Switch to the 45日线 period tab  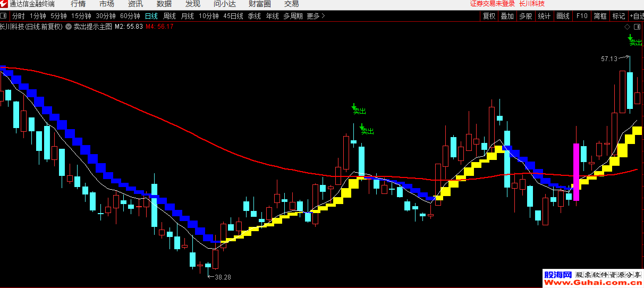pyautogui.click(x=233, y=16)
